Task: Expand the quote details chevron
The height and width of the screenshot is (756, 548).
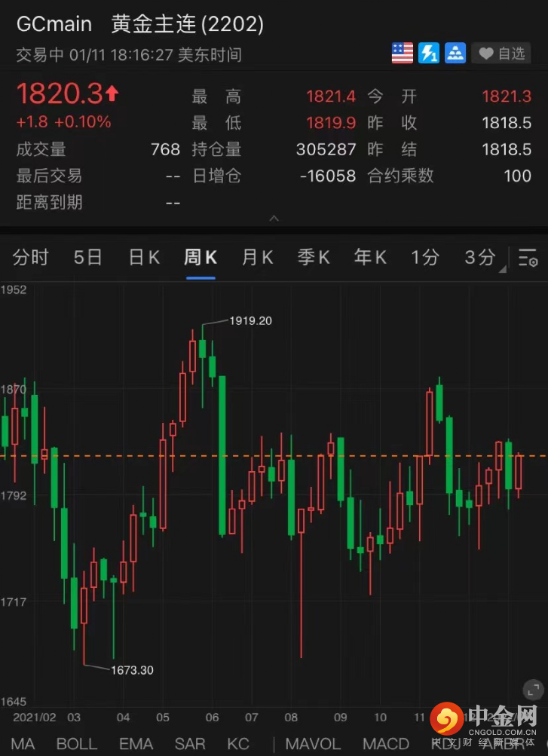Action: [x=274, y=219]
